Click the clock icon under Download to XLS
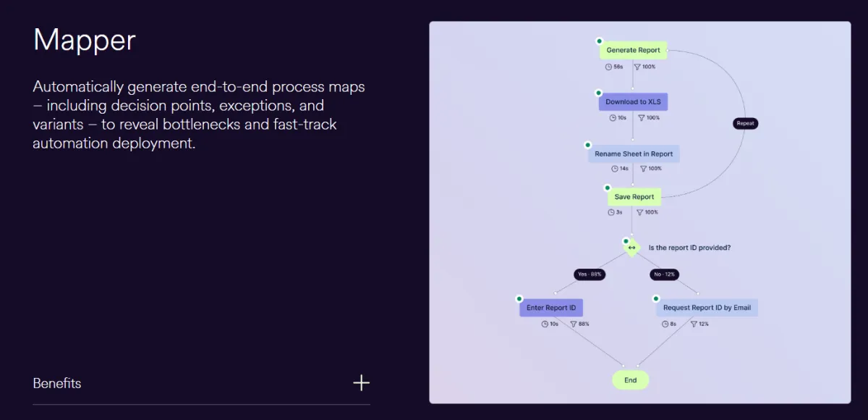 click(612, 117)
